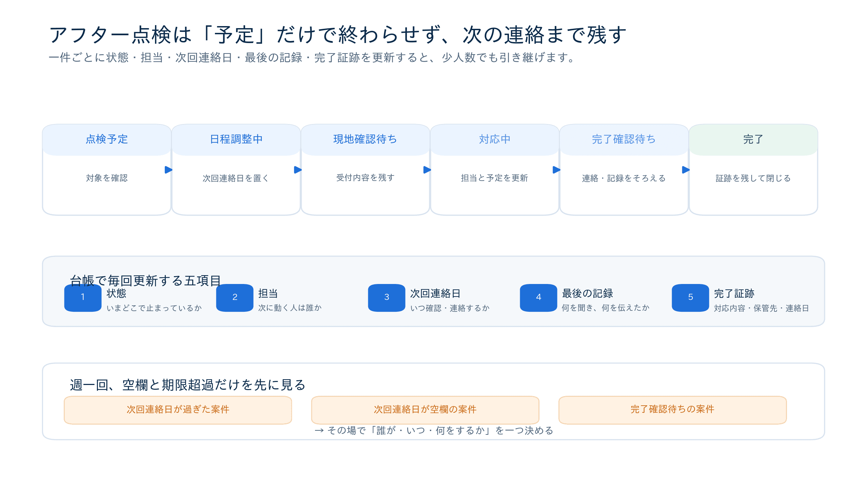
Task: Click the text 受付内容を残す
Action: (x=365, y=178)
